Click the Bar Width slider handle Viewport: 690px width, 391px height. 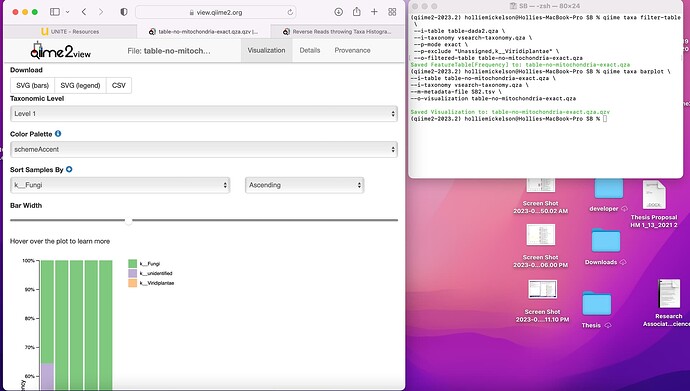point(128,220)
